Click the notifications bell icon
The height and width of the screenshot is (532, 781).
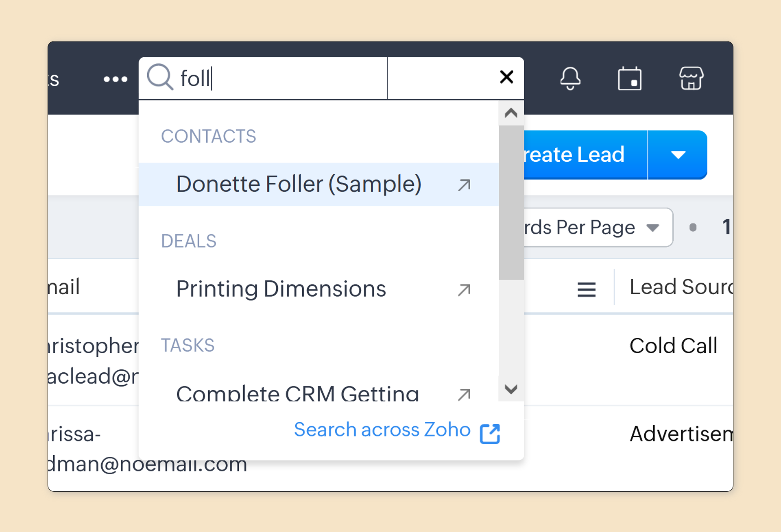pyautogui.click(x=570, y=78)
